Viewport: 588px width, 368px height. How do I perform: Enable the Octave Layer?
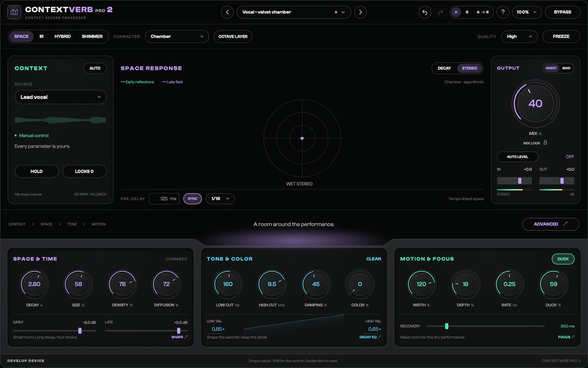[233, 36]
